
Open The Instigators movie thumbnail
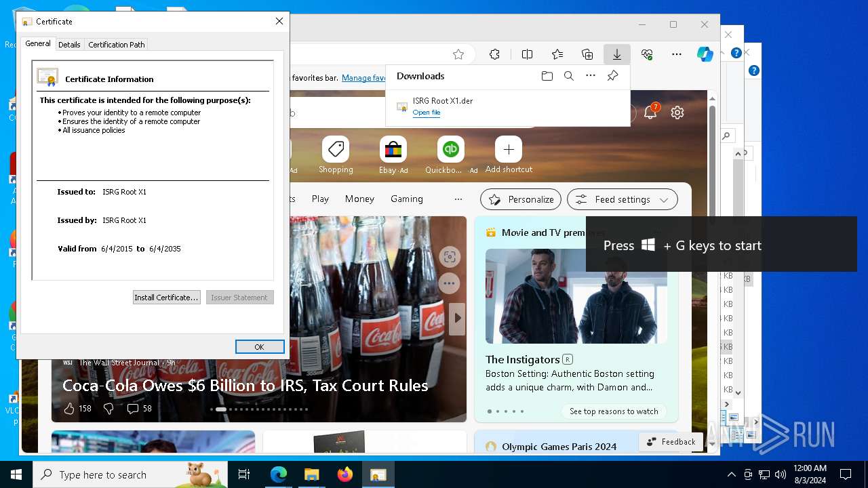pyautogui.click(x=576, y=296)
